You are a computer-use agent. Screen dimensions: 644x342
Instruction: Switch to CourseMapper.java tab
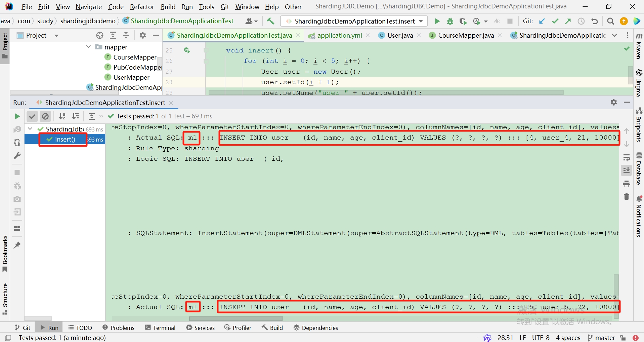(x=466, y=35)
